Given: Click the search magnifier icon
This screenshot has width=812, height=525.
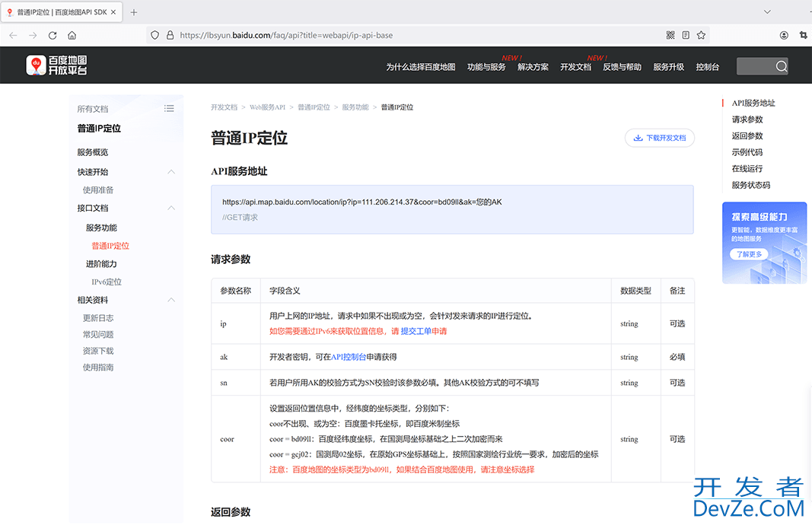Looking at the screenshot, I should (782, 66).
